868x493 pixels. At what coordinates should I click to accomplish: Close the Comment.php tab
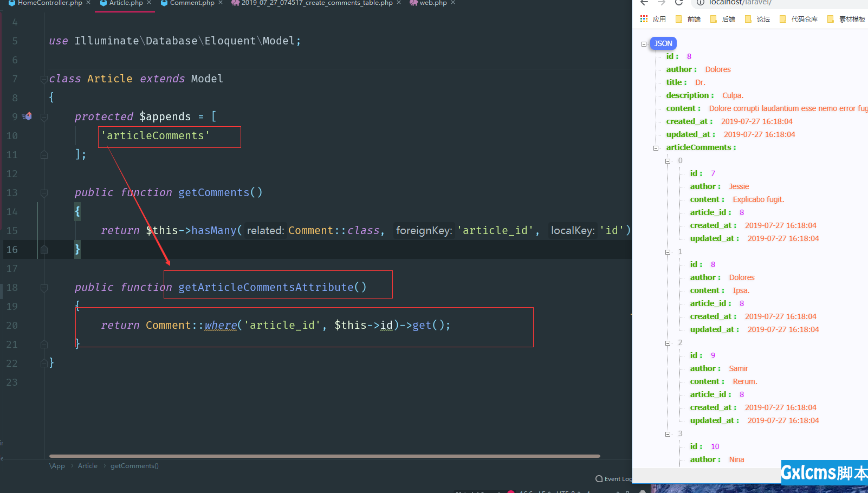pos(221,3)
